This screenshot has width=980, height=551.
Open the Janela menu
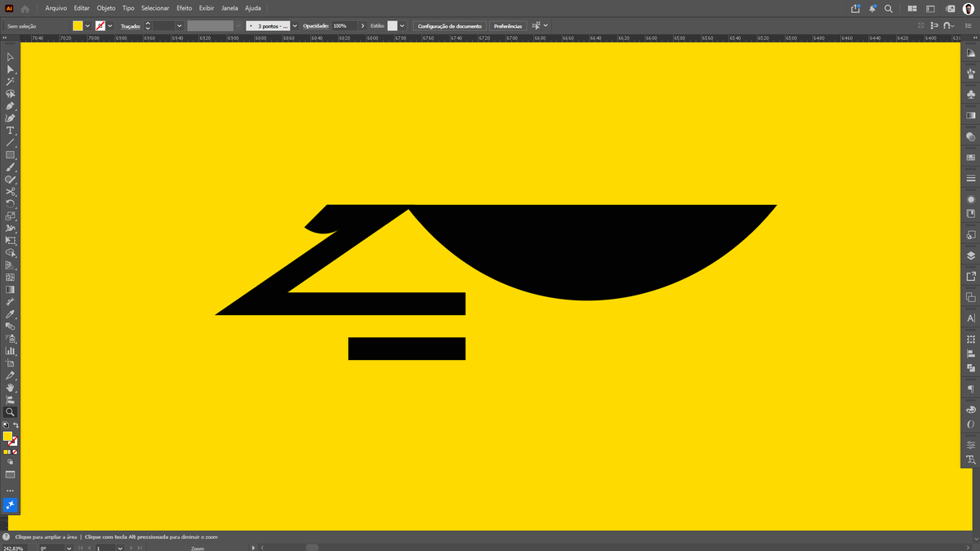click(229, 8)
